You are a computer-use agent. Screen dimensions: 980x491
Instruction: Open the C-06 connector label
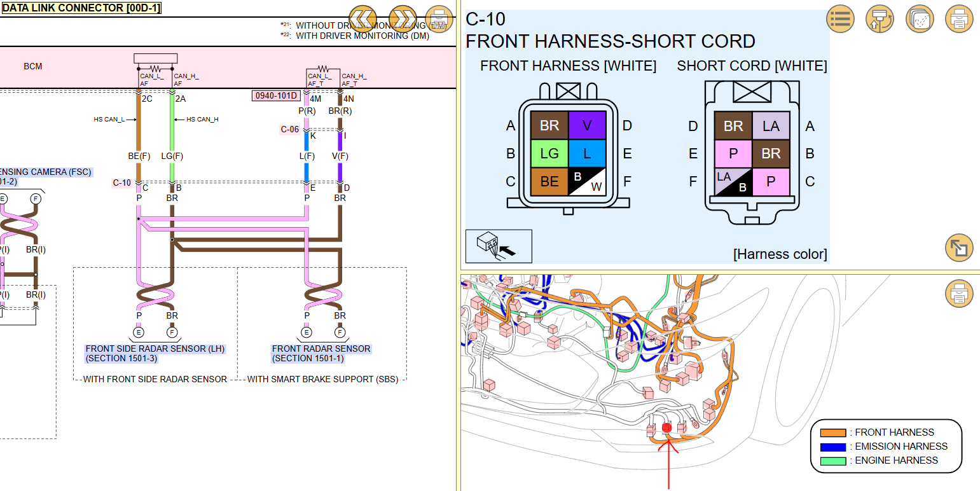290,130
